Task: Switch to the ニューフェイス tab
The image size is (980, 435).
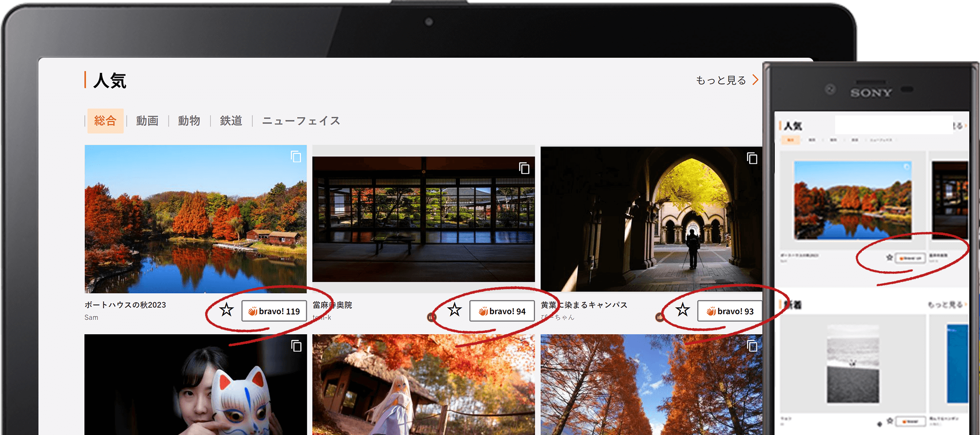Action: coord(301,121)
